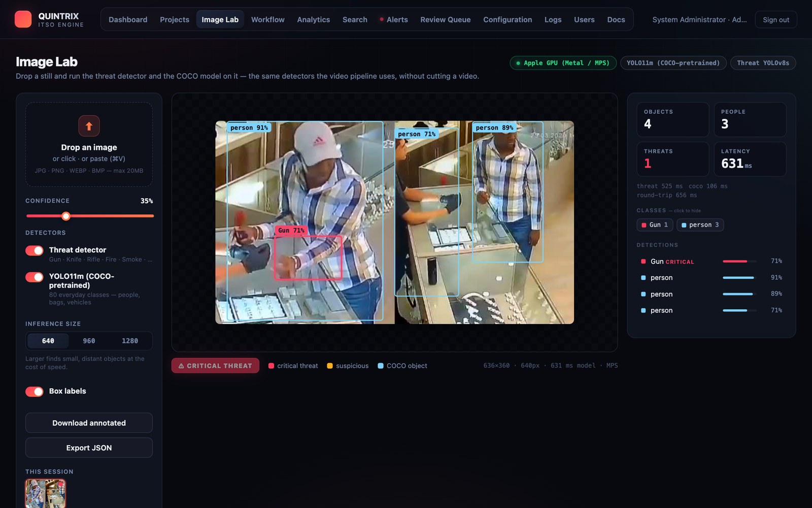Open the Review Queue tab
The height and width of the screenshot is (508, 812).
pos(446,19)
